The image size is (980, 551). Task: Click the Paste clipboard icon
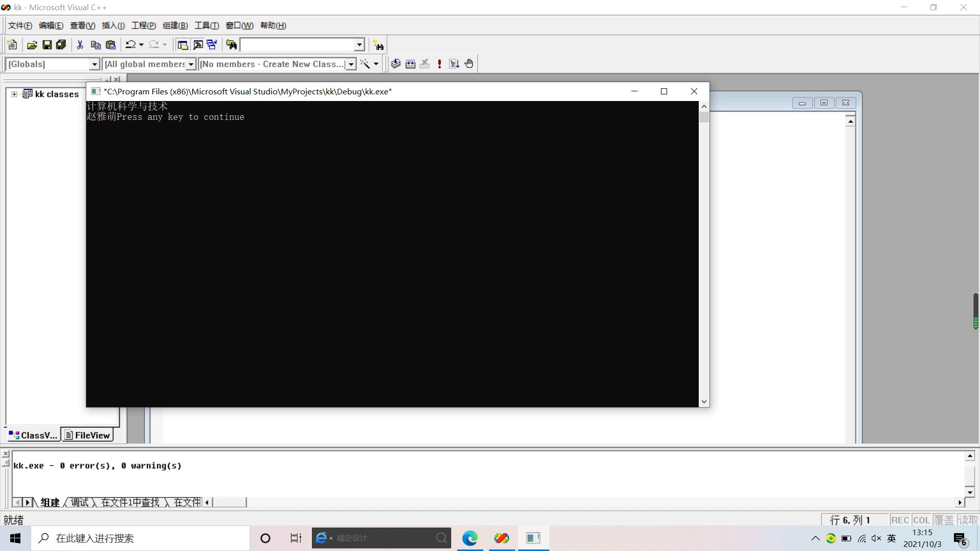(110, 45)
